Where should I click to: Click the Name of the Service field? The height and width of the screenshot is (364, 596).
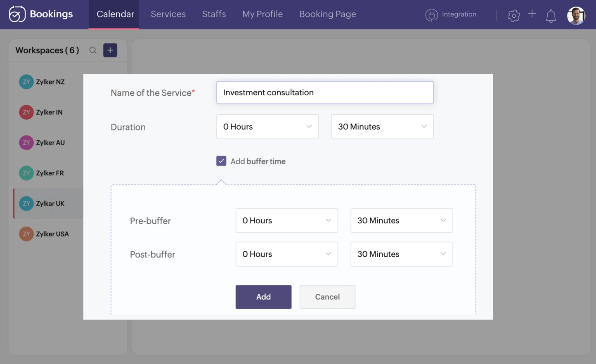point(324,92)
